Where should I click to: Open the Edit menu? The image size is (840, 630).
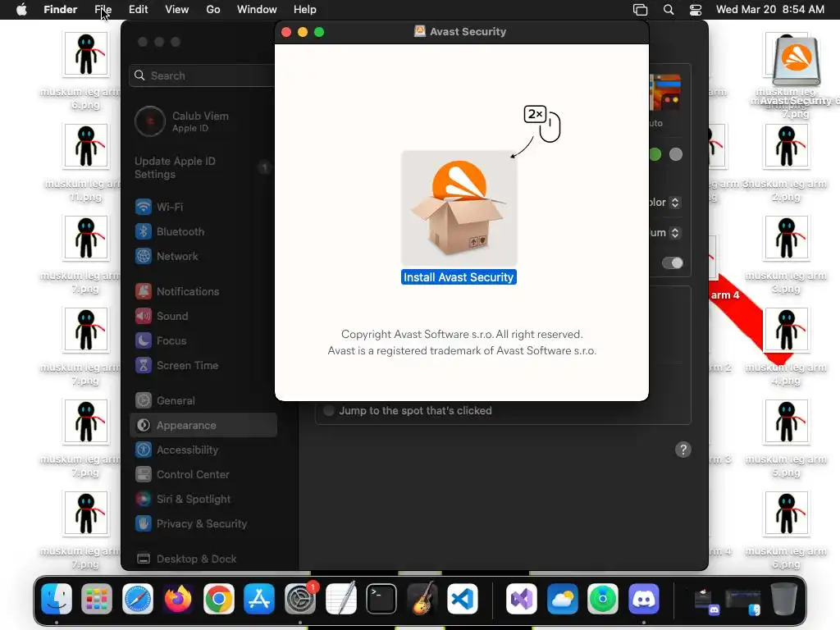[138, 10]
